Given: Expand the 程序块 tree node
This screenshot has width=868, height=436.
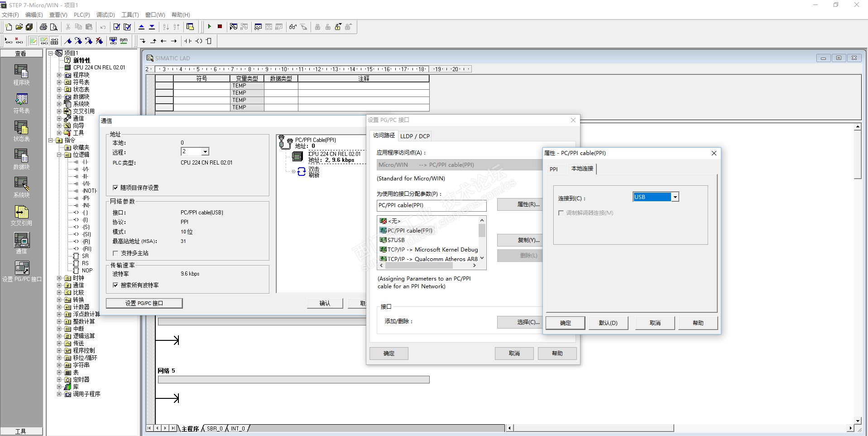Looking at the screenshot, I should (x=59, y=75).
